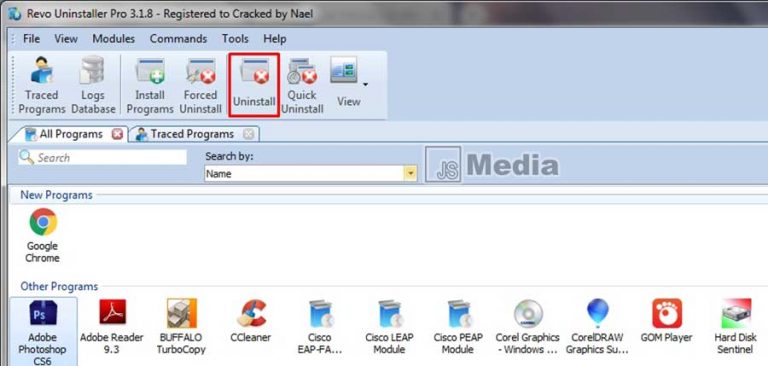Switch to the Traced Programs tab
This screenshot has height=366, width=768.
click(x=192, y=134)
